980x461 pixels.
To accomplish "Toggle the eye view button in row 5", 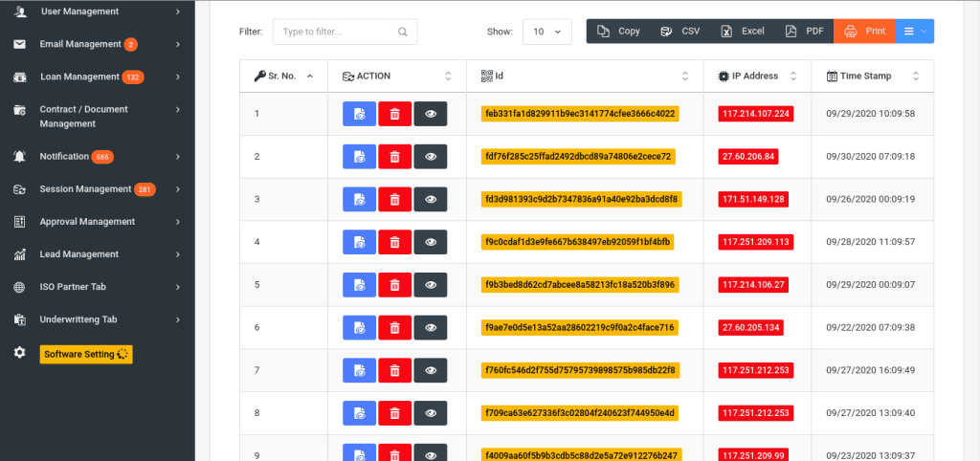I will tap(431, 285).
